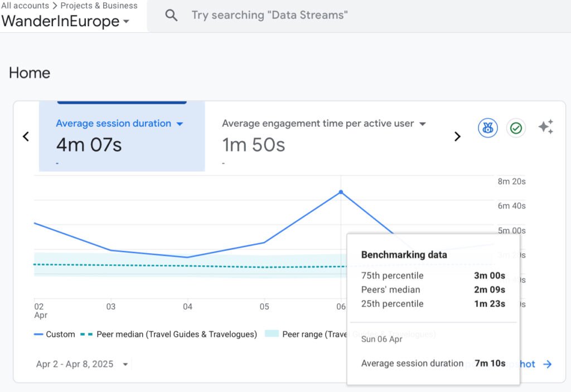Click the Peer median legend item
Viewport: 571px width, 392px height.
[168, 334]
